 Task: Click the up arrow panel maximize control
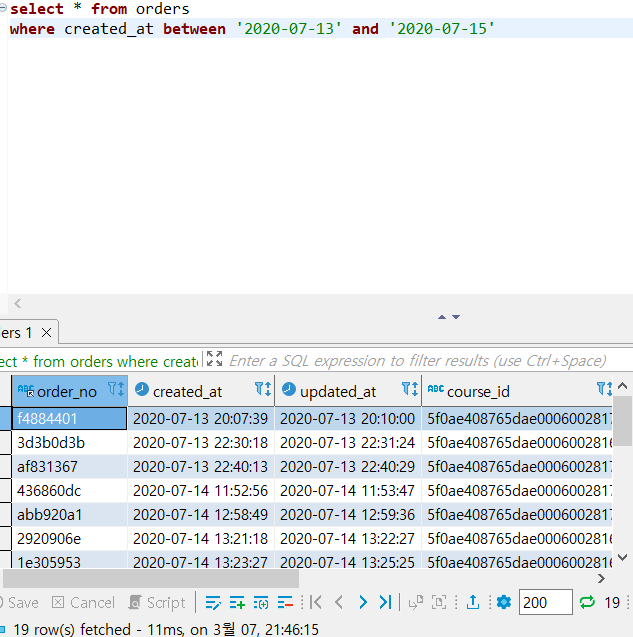(x=442, y=317)
